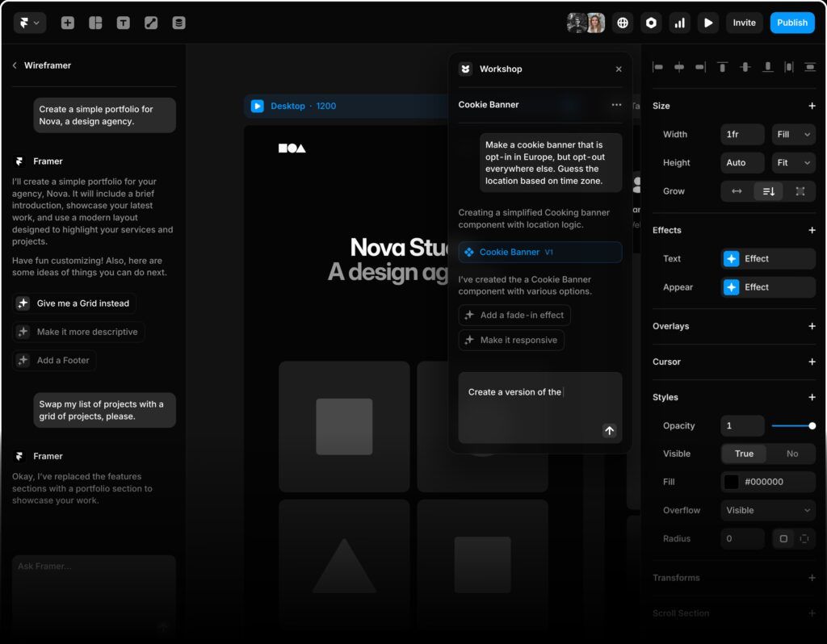Click the Insert plus icon in top toolbar
827x644 pixels.
tap(68, 23)
